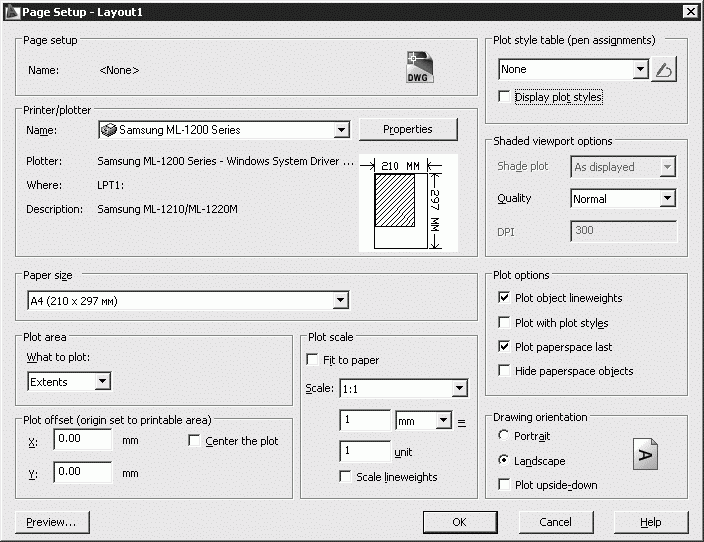Click the X plot offset input field

[x=82, y=441]
